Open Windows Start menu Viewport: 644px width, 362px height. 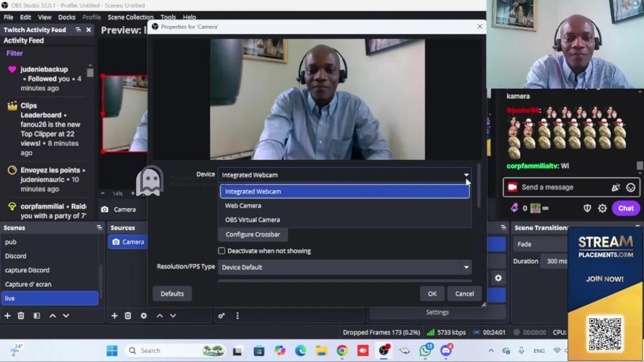(x=112, y=350)
